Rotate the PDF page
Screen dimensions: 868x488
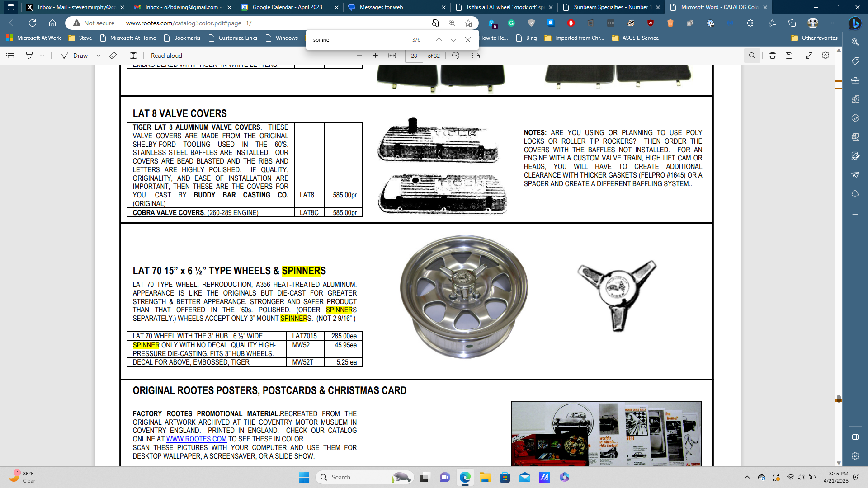click(x=456, y=56)
